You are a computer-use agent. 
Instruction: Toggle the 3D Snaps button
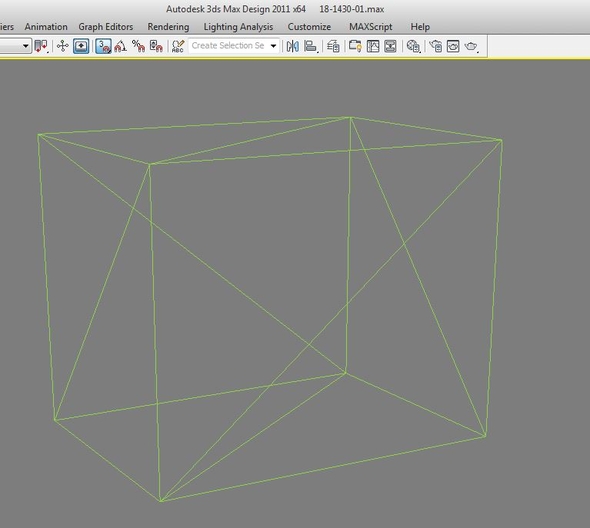[103, 46]
